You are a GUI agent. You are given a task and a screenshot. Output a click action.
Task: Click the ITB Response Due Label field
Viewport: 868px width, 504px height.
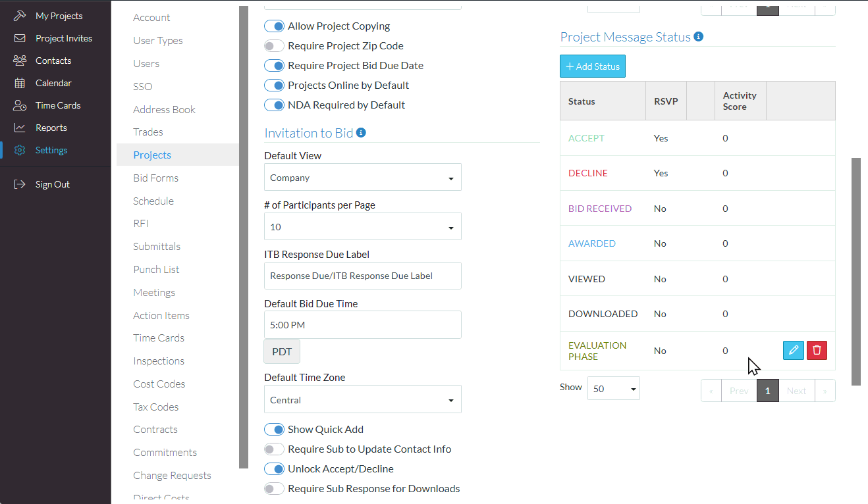coord(362,276)
